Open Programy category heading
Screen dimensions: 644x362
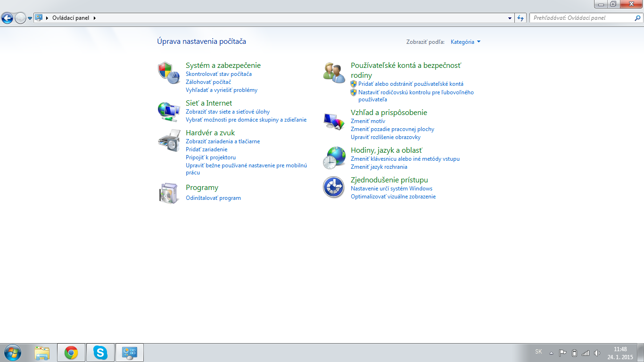202,188
